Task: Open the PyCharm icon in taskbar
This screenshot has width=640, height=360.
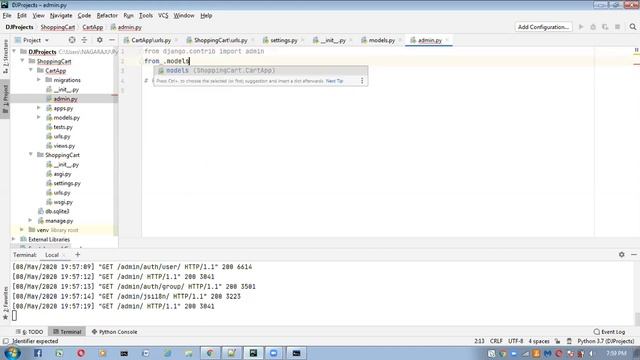Action: (x=253, y=353)
